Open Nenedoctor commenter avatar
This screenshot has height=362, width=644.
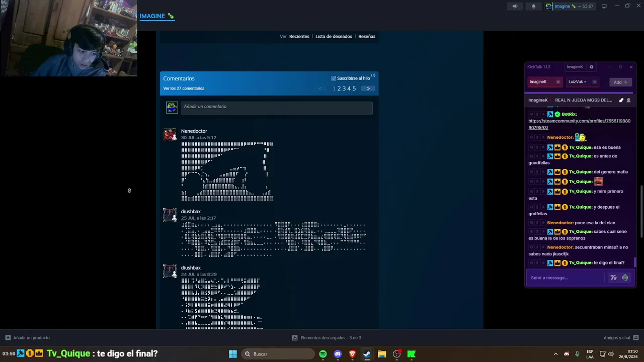point(170,135)
